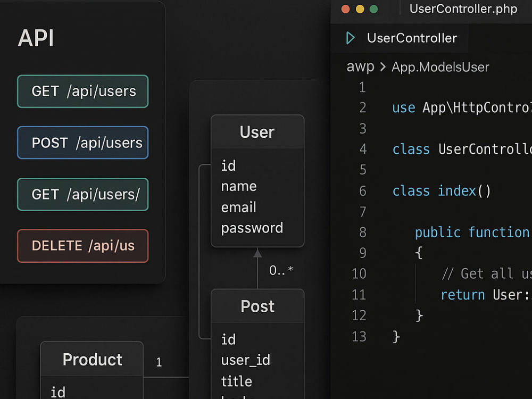This screenshot has width=532, height=399.
Task: Click the green maximize dot of editor window
Action: [373, 9]
